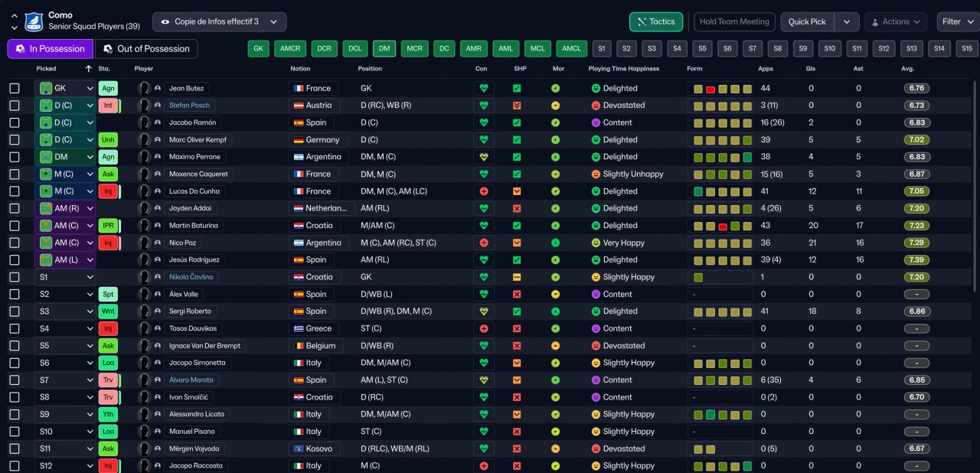Viewport: 980px width, 473px height.
Task: Open Nikola Čavlina's player profile link
Action: pos(191,277)
